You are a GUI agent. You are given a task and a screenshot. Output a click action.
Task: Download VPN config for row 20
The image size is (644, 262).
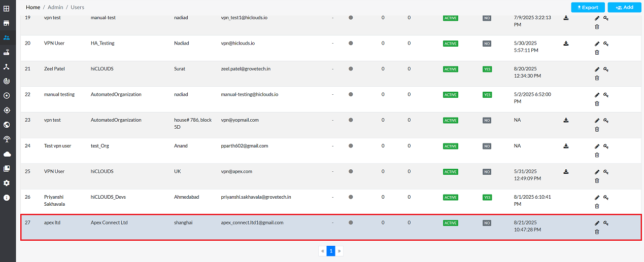tap(566, 44)
